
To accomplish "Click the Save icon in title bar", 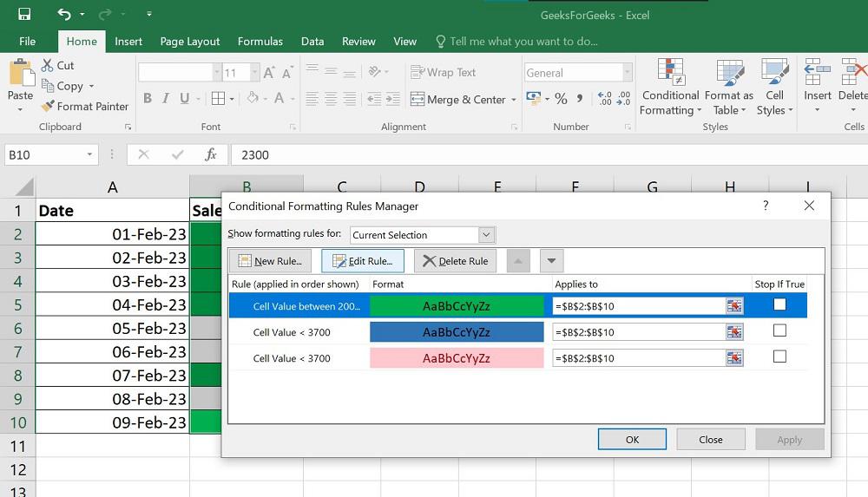I will (x=24, y=14).
